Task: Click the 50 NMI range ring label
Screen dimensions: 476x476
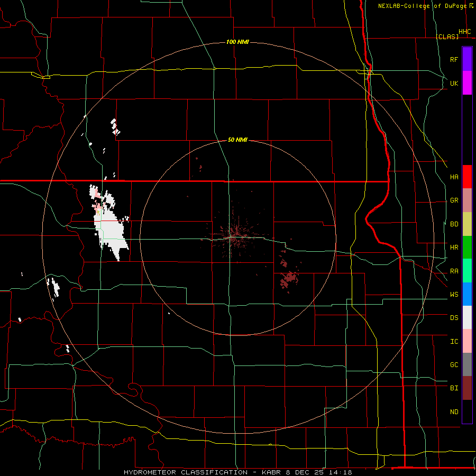Action: pyautogui.click(x=237, y=140)
